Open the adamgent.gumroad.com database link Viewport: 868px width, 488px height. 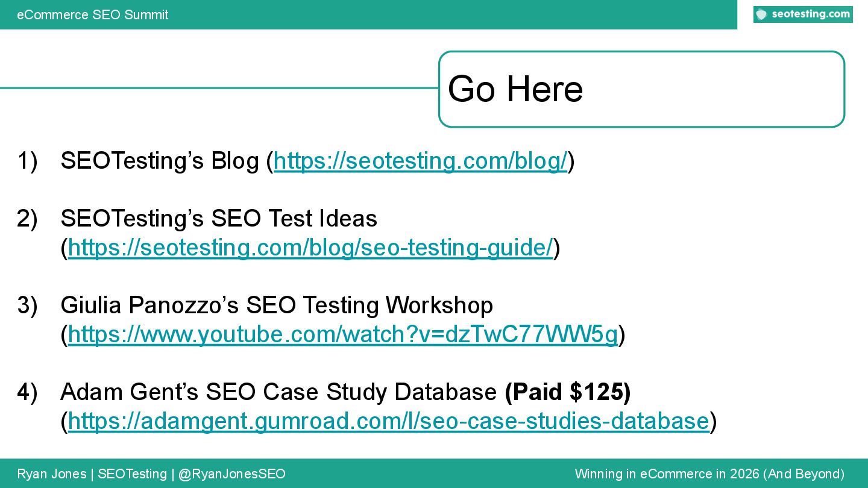pos(388,421)
